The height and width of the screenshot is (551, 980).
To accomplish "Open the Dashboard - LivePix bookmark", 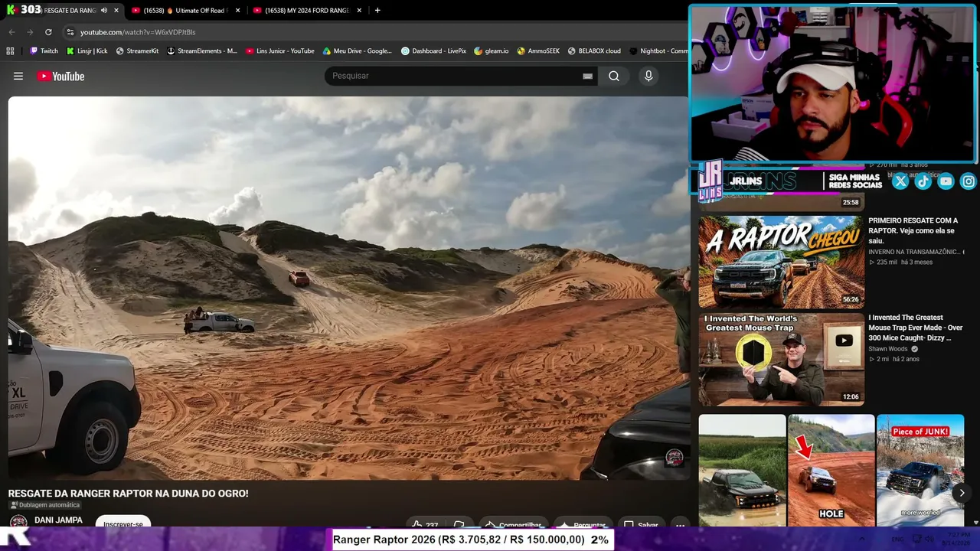I will tap(434, 51).
